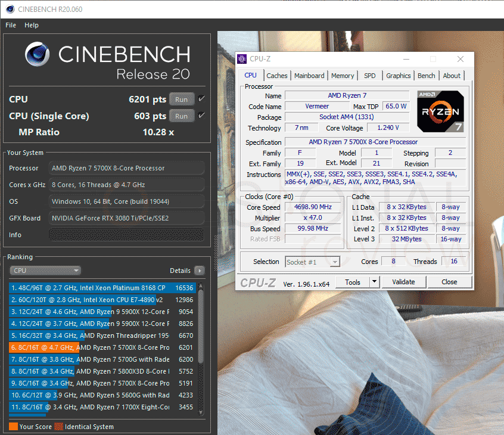
Task: Switch to the SPD tab
Action: pyautogui.click(x=369, y=76)
